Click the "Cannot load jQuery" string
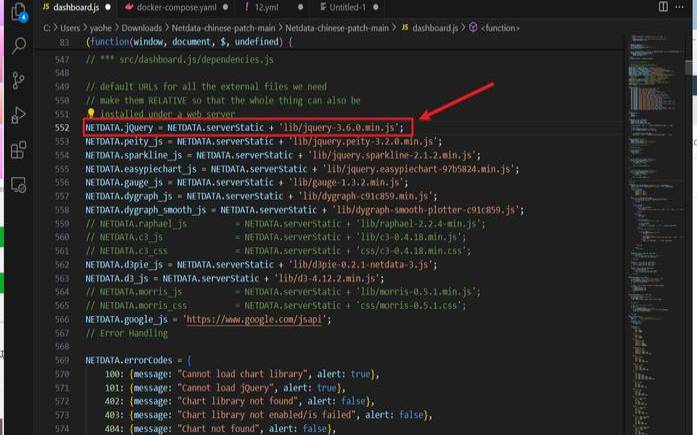Screen dimensions: 697x435 pos(226,388)
